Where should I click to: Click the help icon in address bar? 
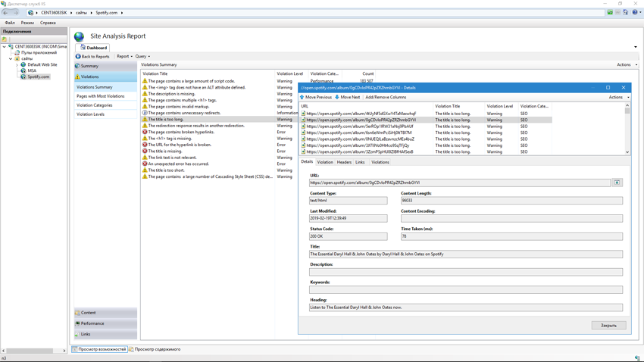click(x=635, y=13)
